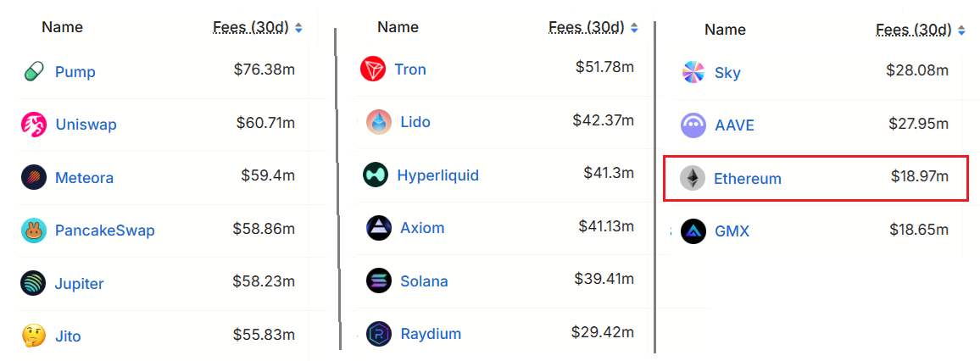Open the GMX protocol link
This screenshot has height=361, width=980.
[x=732, y=231]
